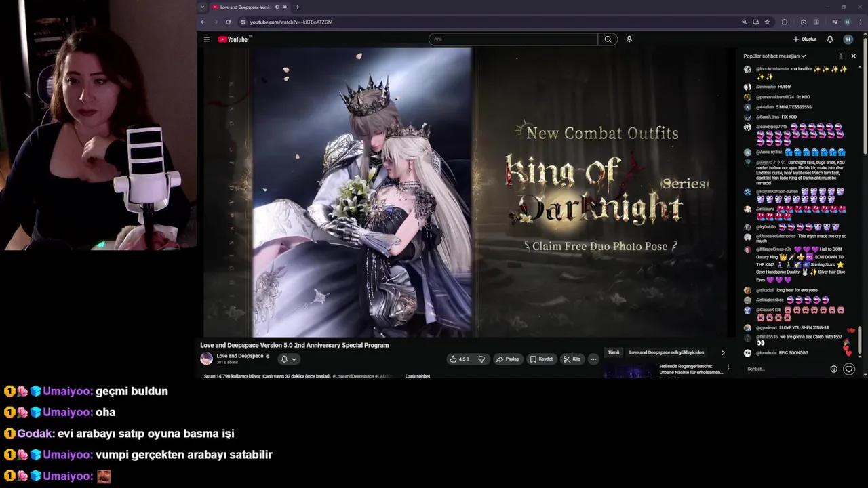Open browser extensions puzzle icon
The image size is (868, 488).
point(785,22)
